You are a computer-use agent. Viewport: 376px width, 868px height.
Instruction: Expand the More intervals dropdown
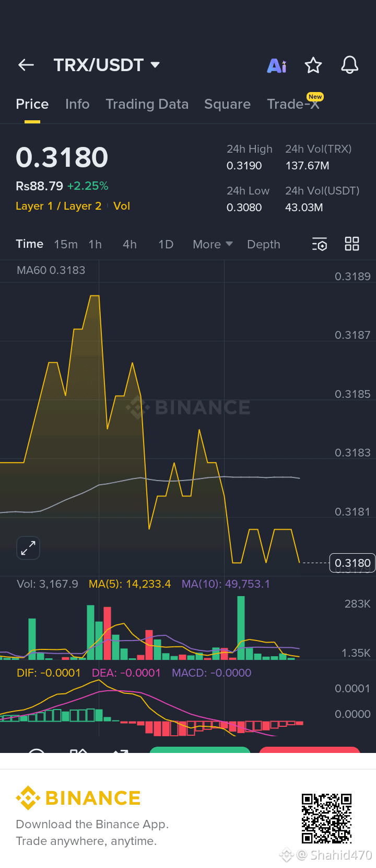(x=213, y=244)
